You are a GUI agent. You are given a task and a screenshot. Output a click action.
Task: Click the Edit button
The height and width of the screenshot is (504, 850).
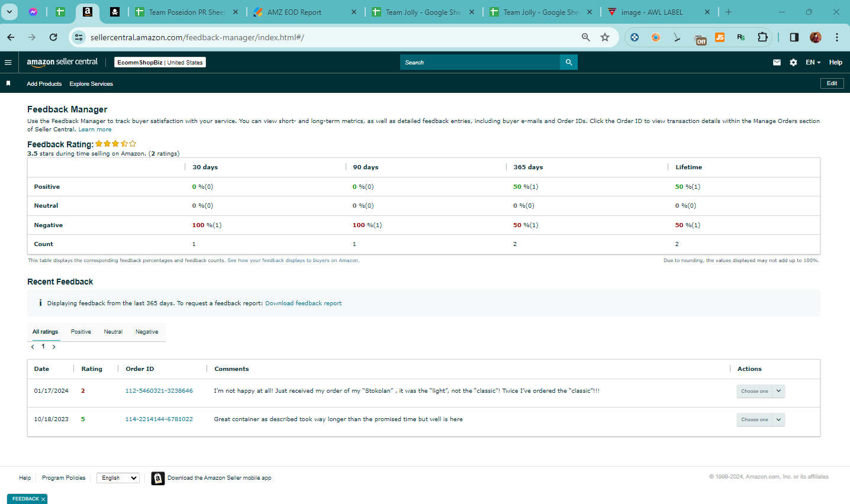832,83
